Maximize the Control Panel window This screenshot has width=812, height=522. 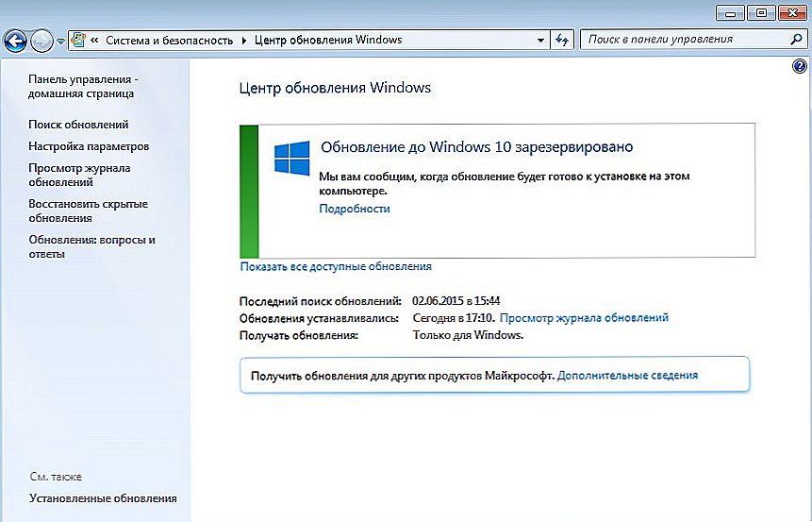pyautogui.click(x=761, y=12)
